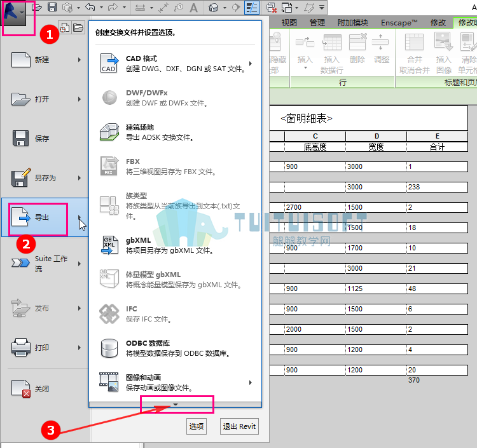Expand the 另存为 submenu arrow
The height and width of the screenshot is (448, 477).
pos(79,178)
